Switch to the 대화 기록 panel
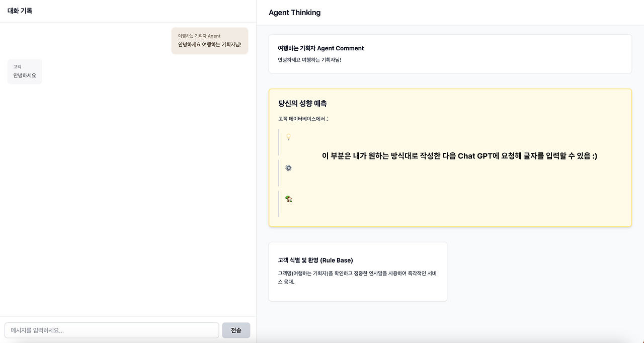644x343 pixels. [20, 10]
